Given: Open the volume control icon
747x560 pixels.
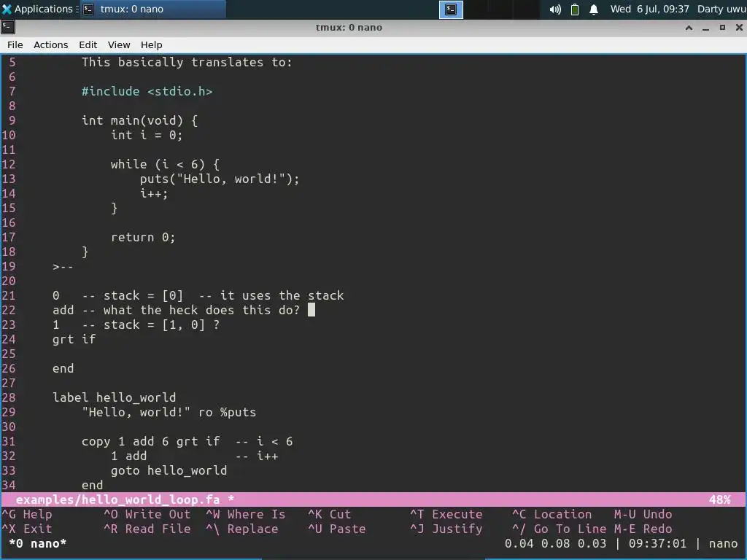Looking at the screenshot, I should click(x=555, y=9).
